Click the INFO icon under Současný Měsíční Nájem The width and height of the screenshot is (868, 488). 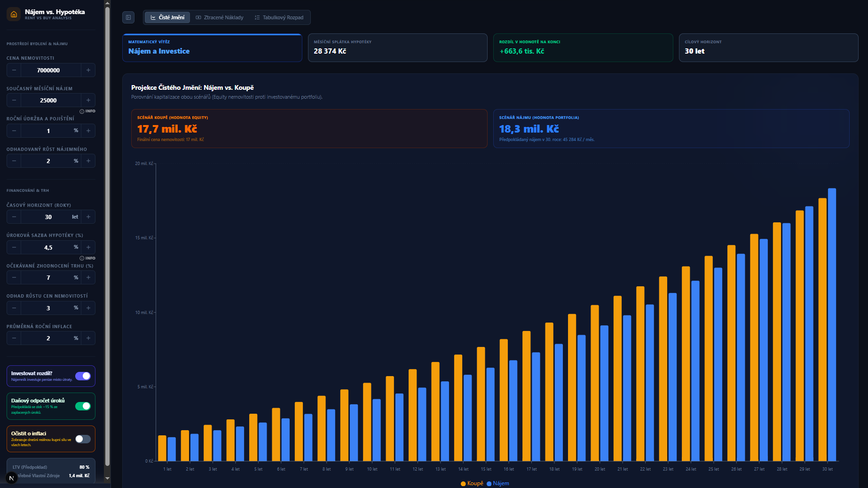pyautogui.click(x=83, y=111)
